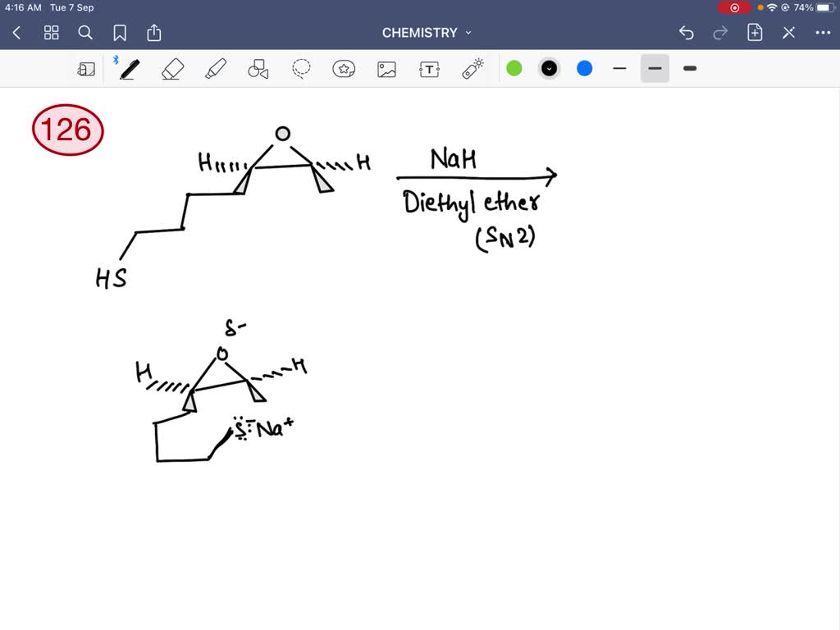Image resolution: width=840 pixels, height=630 pixels.
Task: Open the page grid overview
Action: pos(51,33)
